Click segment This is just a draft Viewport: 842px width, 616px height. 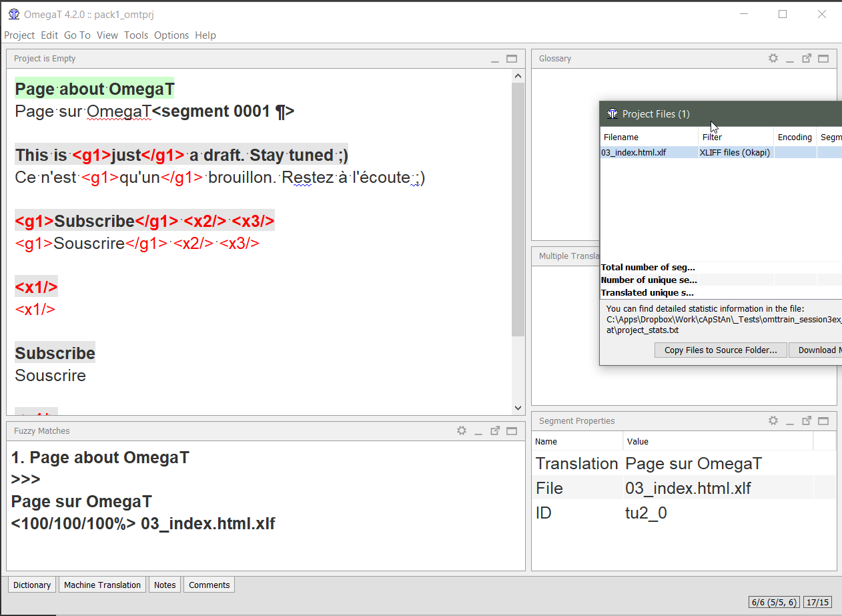click(x=181, y=155)
